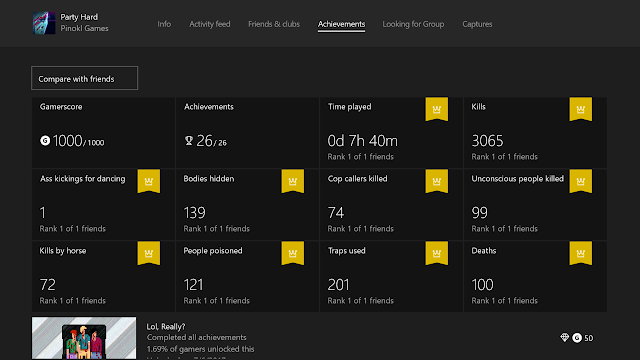640x360 pixels.
Task: Click the crown badge on Deaths tile
Action: (x=580, y=253)
